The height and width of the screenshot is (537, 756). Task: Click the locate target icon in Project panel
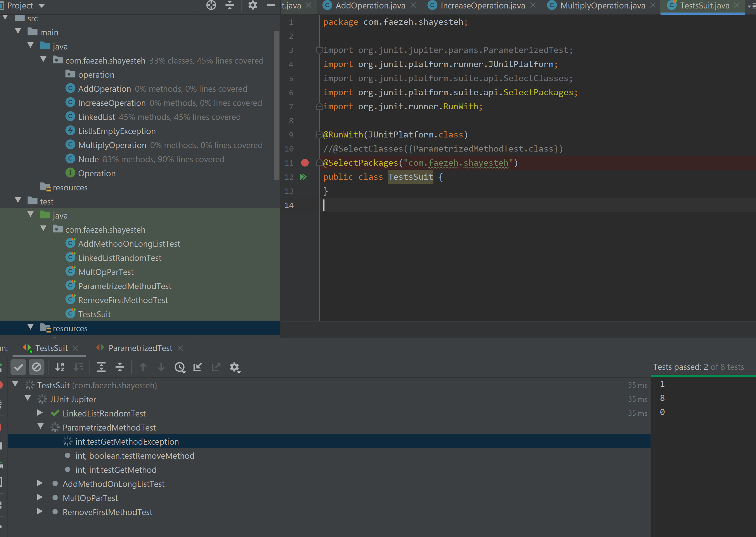click(x=211, y=5)
